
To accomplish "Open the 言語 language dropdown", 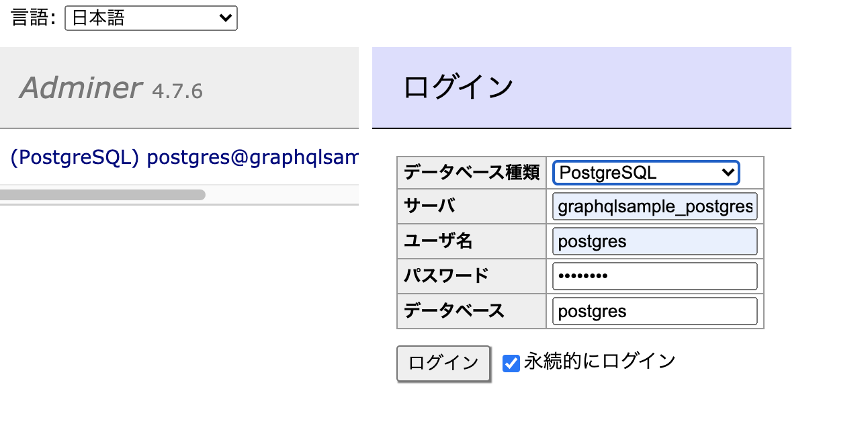I will coord(151,18).
